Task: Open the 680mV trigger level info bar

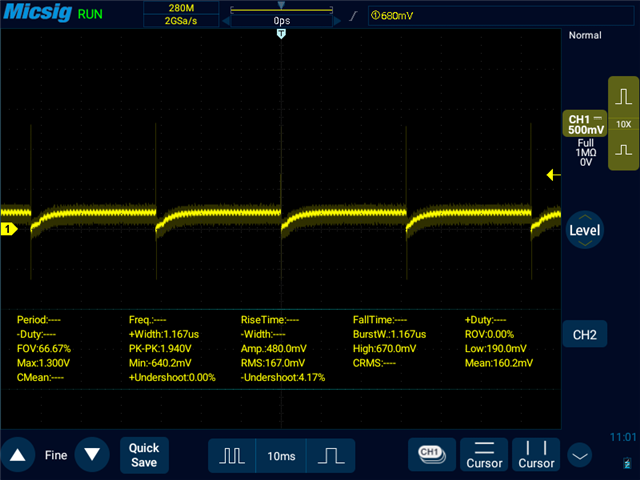Action: (500, 16)
